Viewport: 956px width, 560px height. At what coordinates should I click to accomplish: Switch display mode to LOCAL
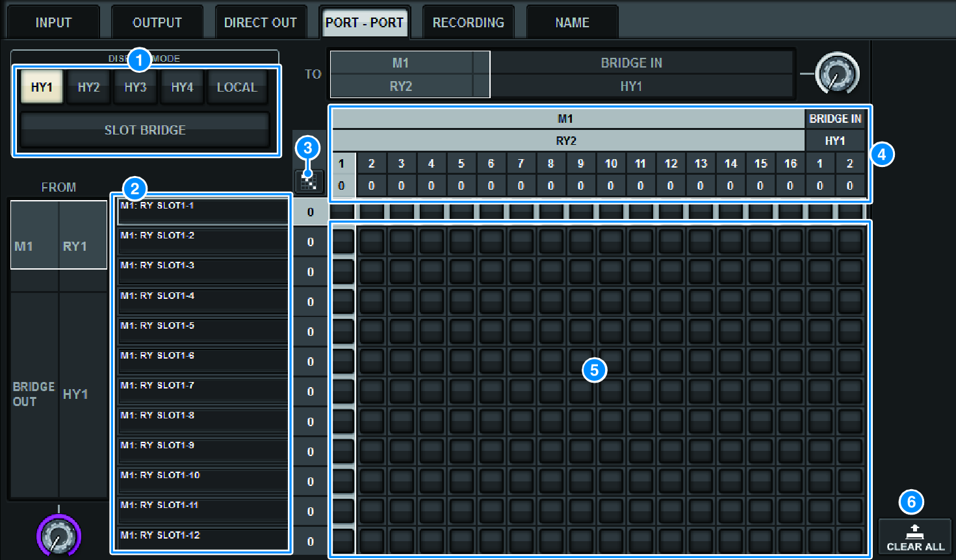[x=237, y=87]
